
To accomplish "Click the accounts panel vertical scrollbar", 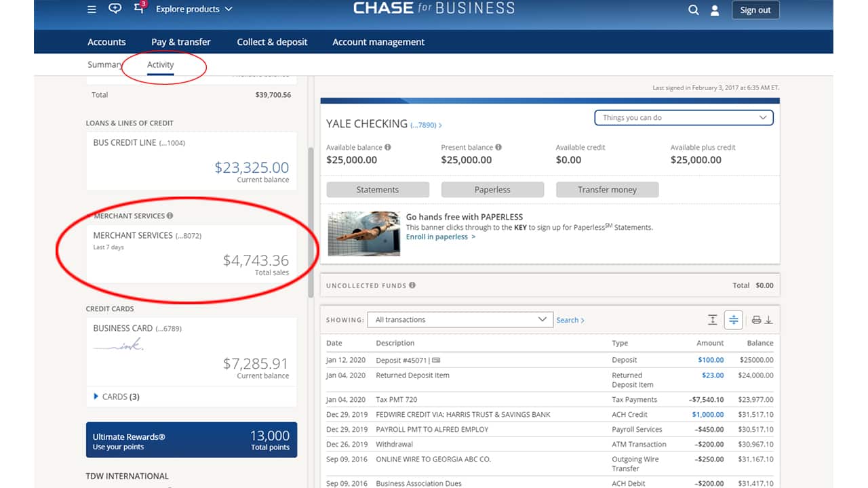I will tap(311, 223).
